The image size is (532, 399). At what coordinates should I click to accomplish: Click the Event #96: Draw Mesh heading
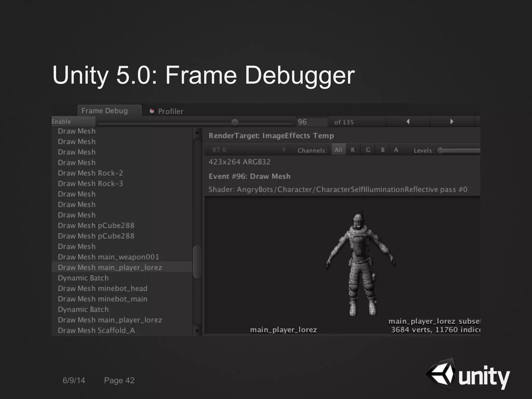pyautogui.click(x=250, y=176)
